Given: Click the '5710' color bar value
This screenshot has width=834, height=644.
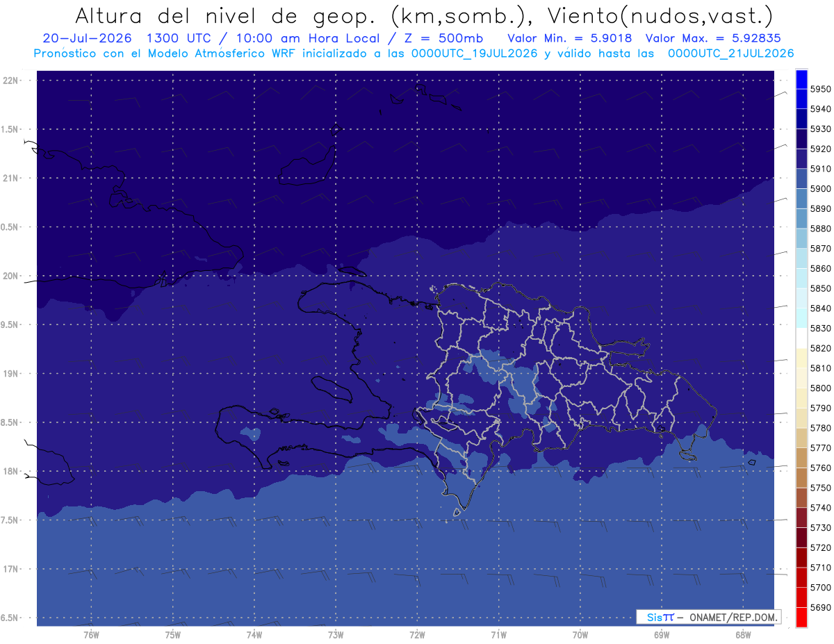Looking at the screenshot, I should [x=821, y=568].
